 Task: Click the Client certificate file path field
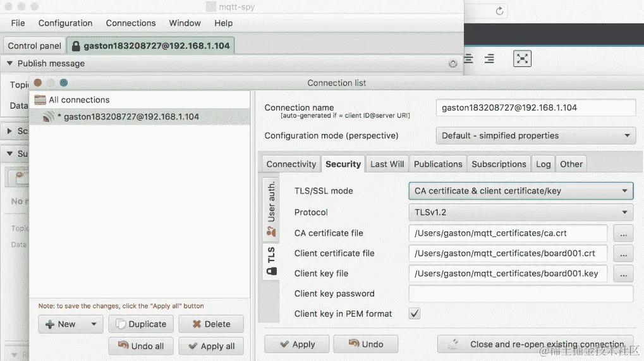pos(508,254)
